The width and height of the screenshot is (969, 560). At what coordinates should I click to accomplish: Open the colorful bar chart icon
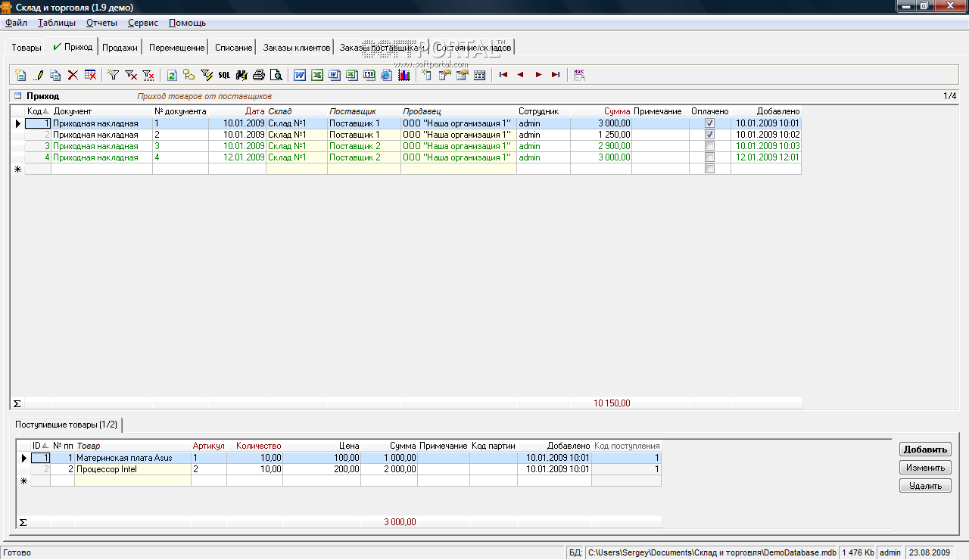tap(404, 75)
